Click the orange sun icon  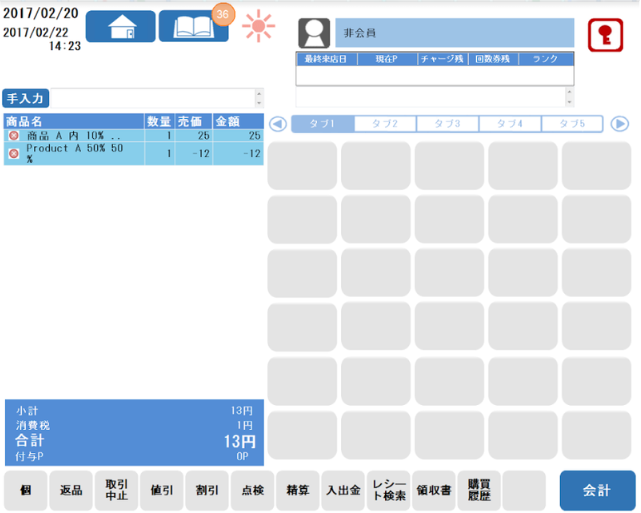(x=259, y=25)
